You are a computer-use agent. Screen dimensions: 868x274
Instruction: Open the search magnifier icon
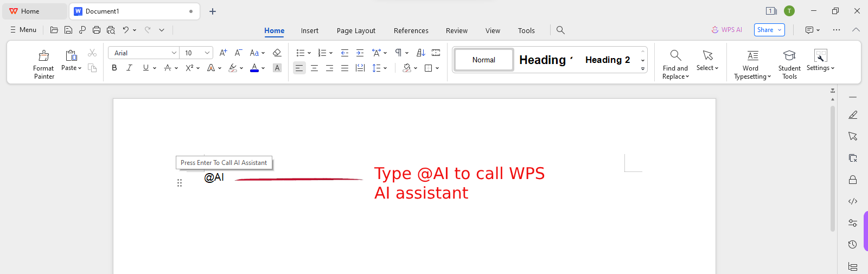(x=560, y=30)
